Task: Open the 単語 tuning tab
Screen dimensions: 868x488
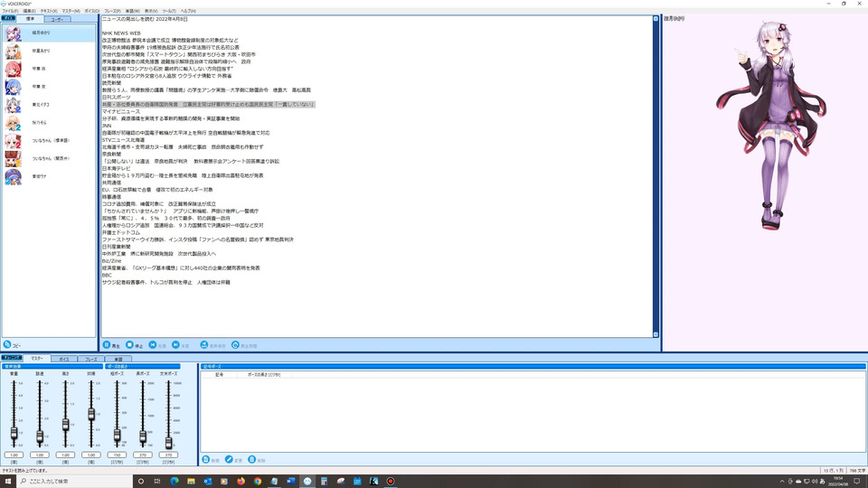Action: tap(118, 359)
